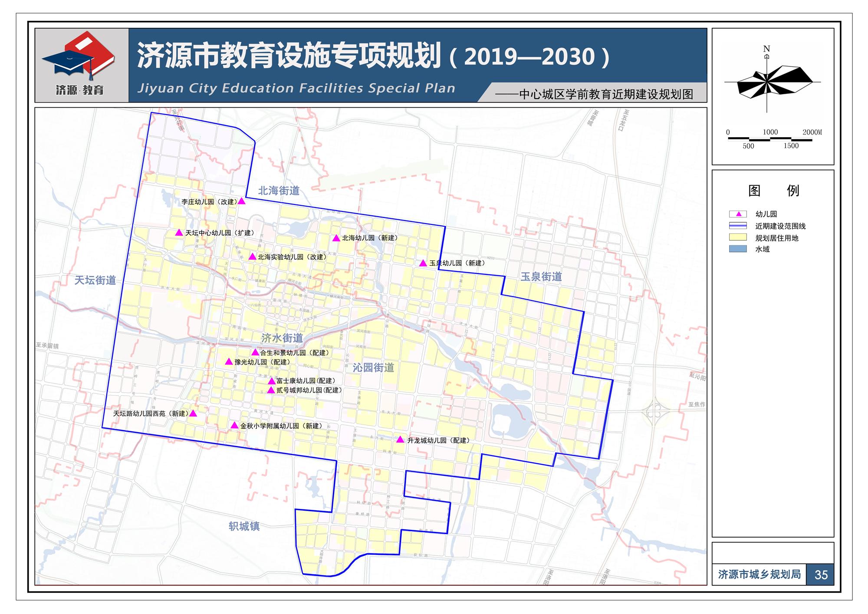
Task: Click the 北海实验幼儿园 (改建) triangle marker
Action: pos(252,257)
